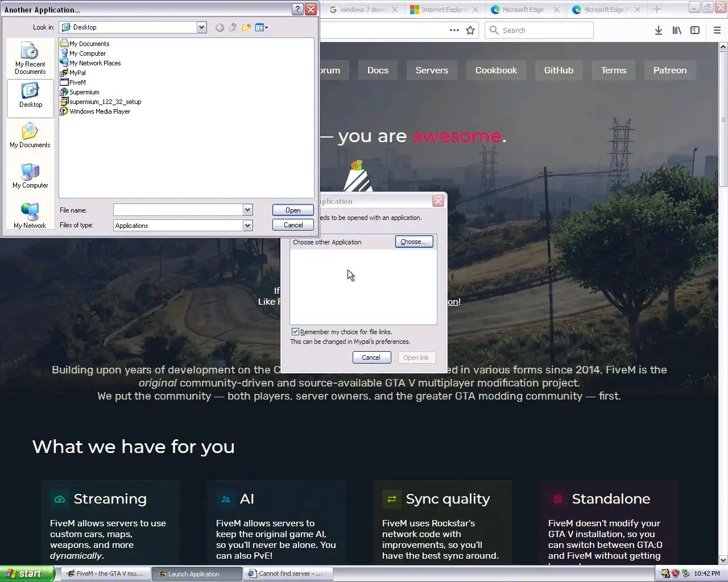
Task: Switch to the Cannot find server taskbar item
Action: 288,573
